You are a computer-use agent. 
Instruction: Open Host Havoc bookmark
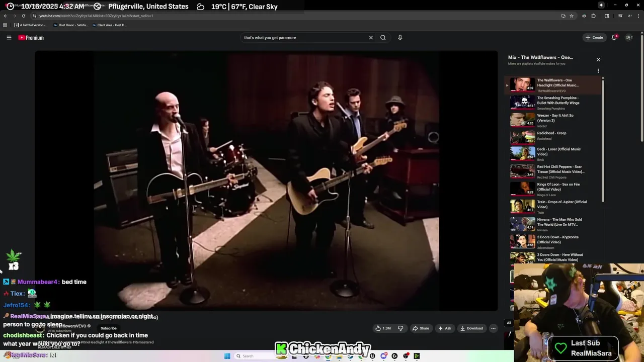pos(70,25)
